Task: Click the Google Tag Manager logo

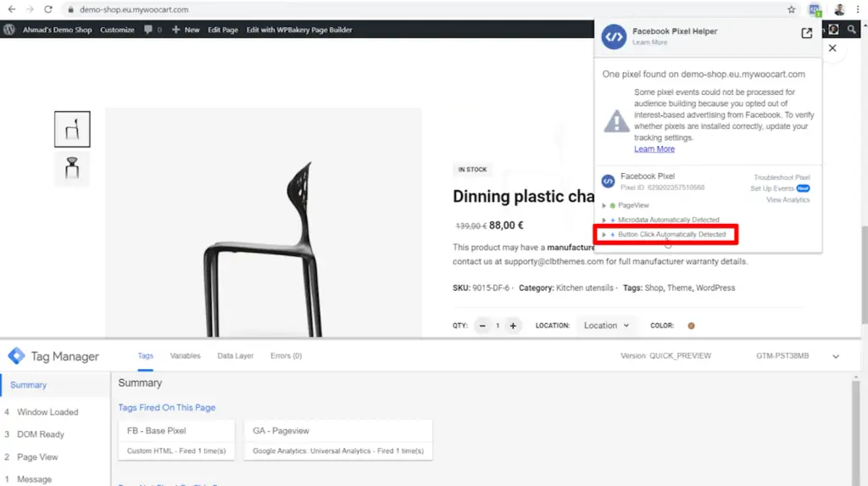Action: pyautogui.click(x=17, y=355)
